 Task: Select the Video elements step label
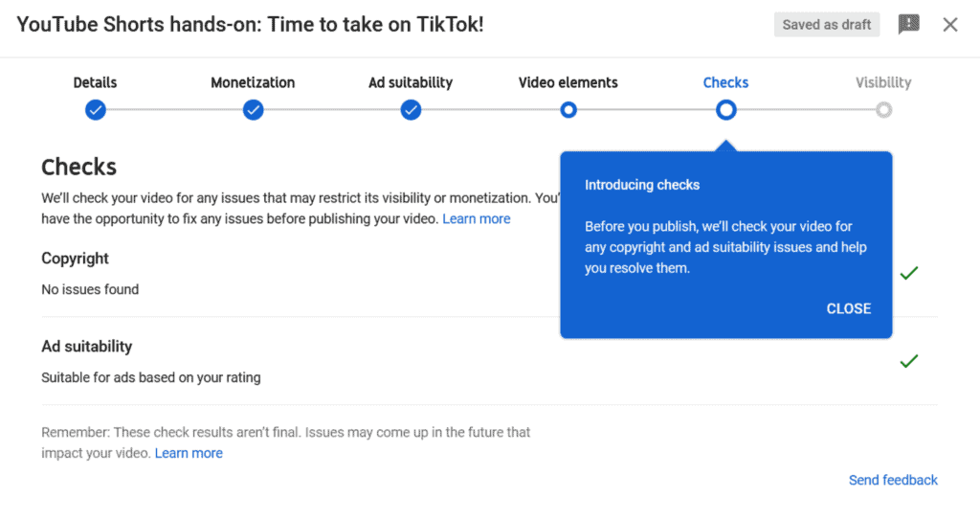[568, 82]
